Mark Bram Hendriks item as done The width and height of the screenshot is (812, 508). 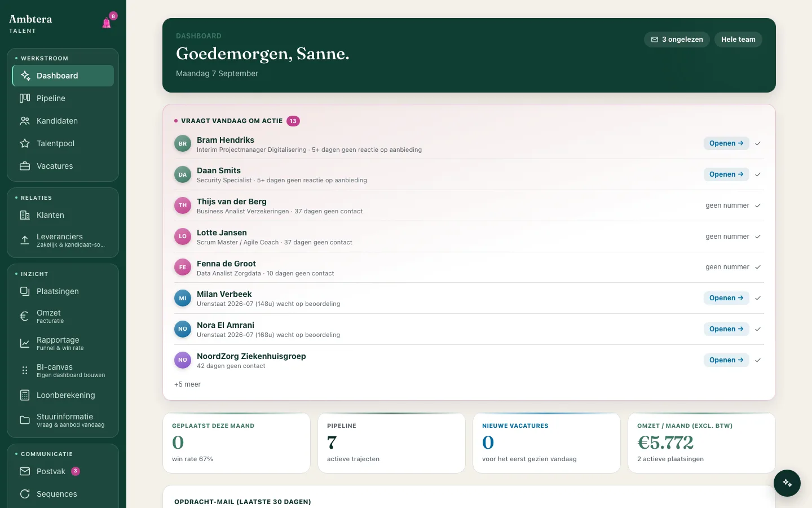[x=758, y=143]
